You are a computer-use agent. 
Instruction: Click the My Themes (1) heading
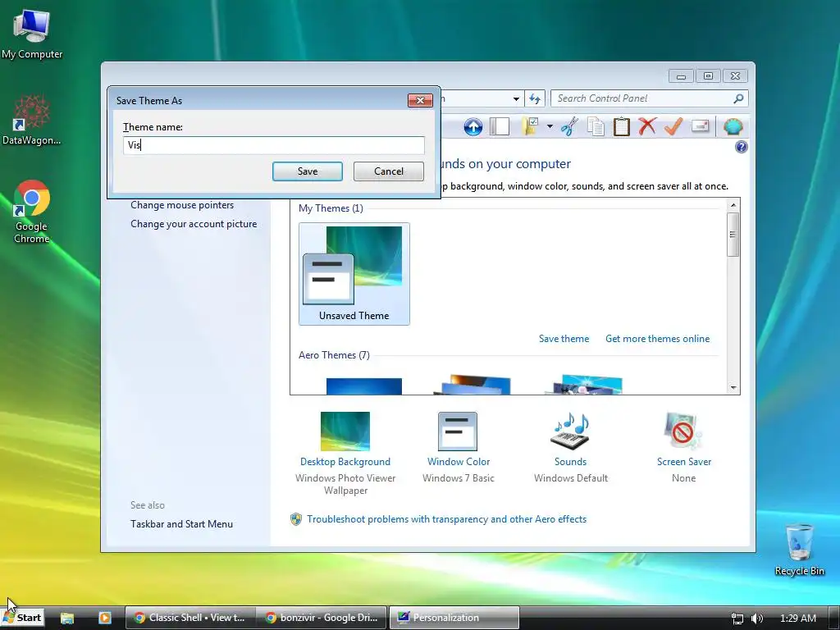coord(331,208)
